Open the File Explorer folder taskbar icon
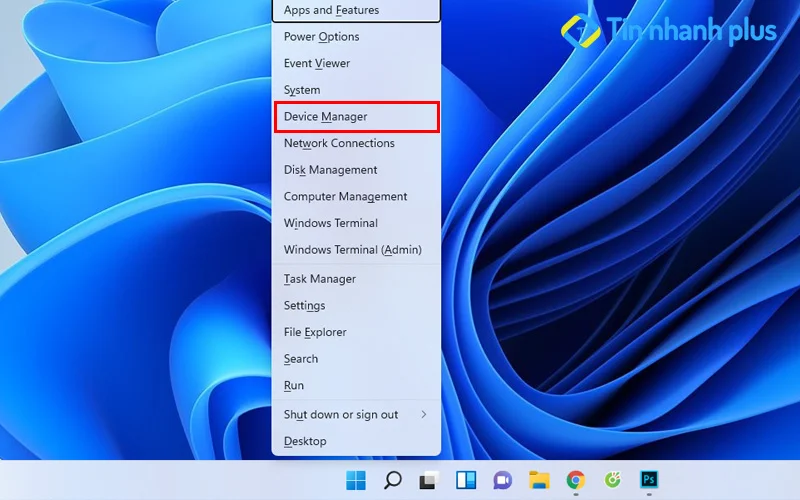 [539, 481]
